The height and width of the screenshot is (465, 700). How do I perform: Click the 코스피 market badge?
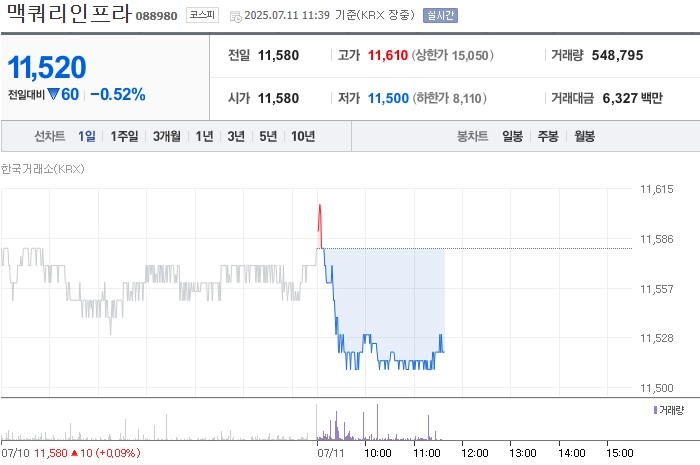(x=202, y=15)
